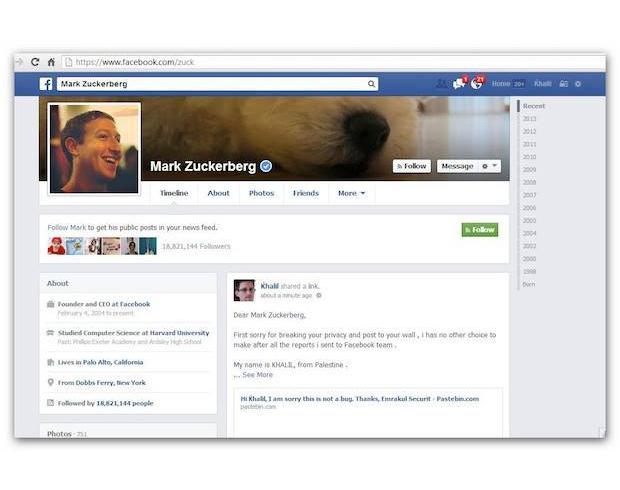Jump to 2011 in the timeline
Image resolution: width=620 pixels, height=490 pixels.
pyautogui.click(x=529, y=144)
